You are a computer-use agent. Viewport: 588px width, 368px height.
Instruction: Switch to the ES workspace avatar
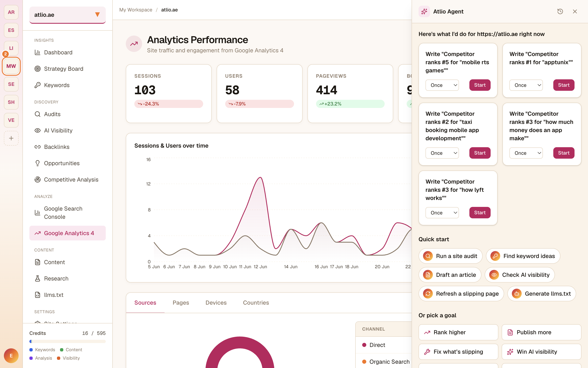[11, 30]
